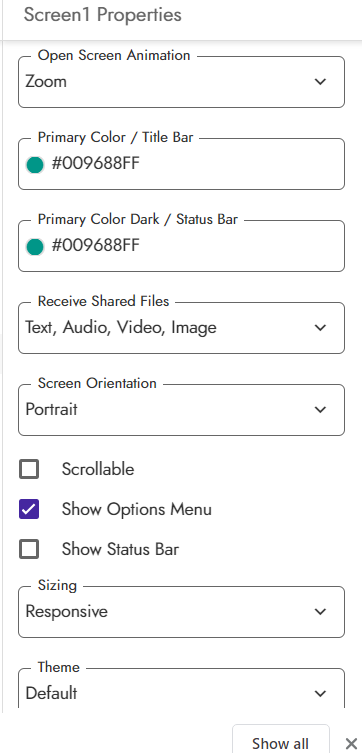Screen dimensions: 362x753
Task: Click the Show all button
Action: coord(281,740)
